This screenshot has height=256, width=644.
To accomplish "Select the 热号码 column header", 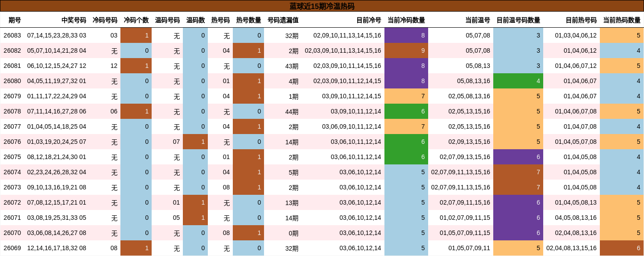I will [x=220, y=20].
